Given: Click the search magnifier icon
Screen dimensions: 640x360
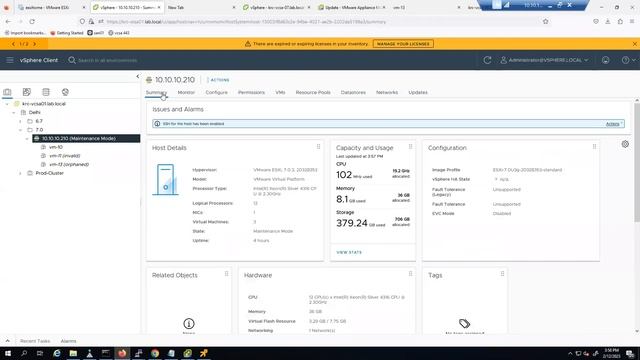Looking at the screenshot, I should pyautogui.click(x=72, y=60).
